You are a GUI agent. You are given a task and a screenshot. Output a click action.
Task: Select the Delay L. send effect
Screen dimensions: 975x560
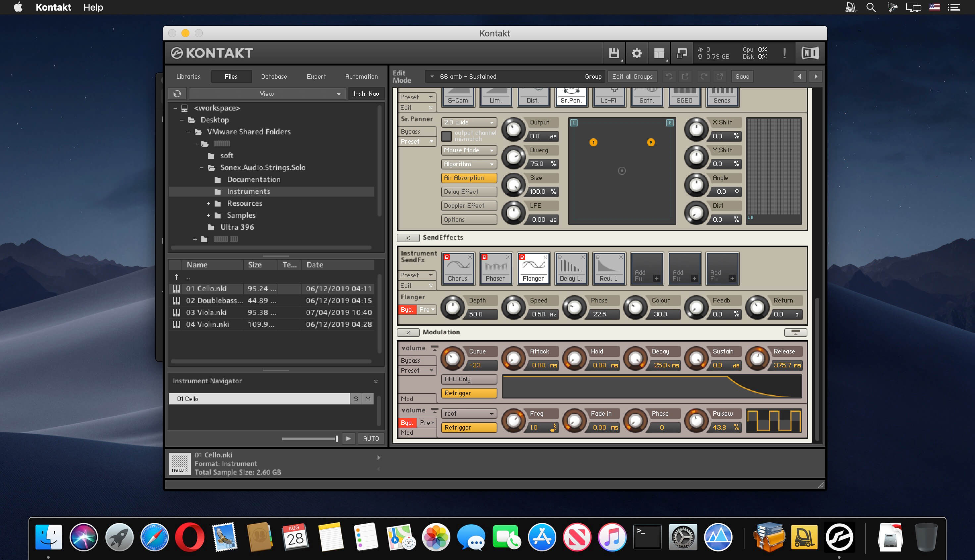click(571, 269)
